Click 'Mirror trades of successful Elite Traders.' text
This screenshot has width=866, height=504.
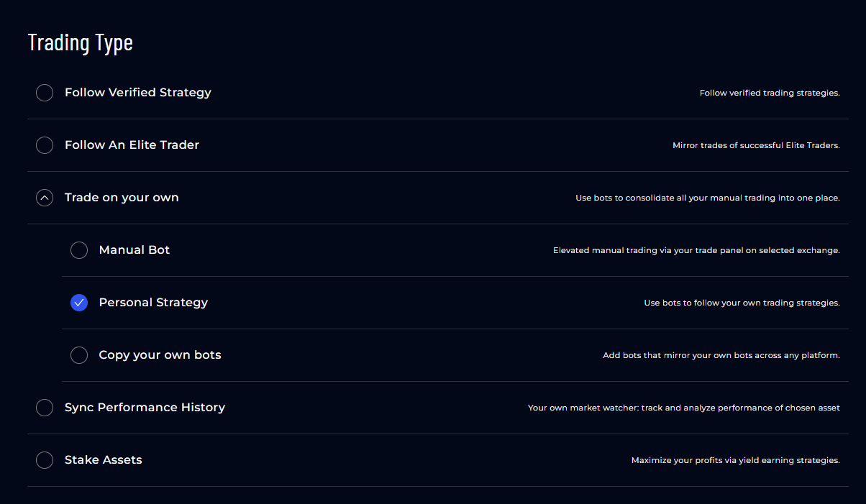[x=756, y=146]
